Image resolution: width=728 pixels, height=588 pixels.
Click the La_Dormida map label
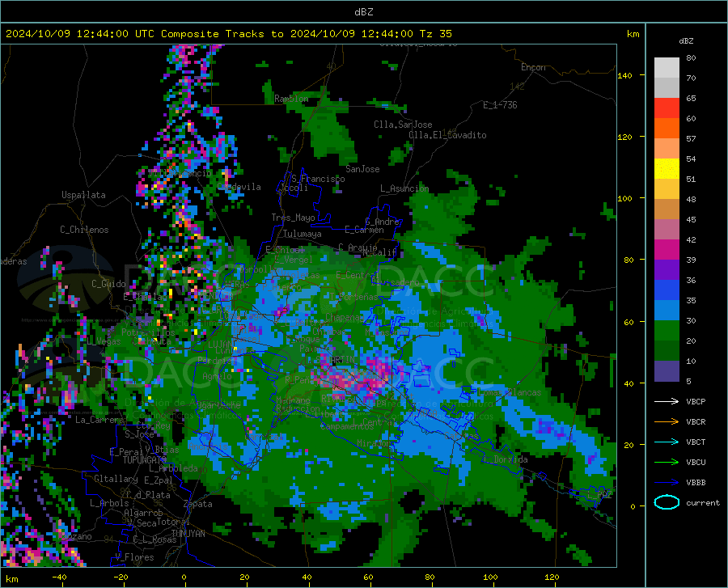click(x=505, y=459)
